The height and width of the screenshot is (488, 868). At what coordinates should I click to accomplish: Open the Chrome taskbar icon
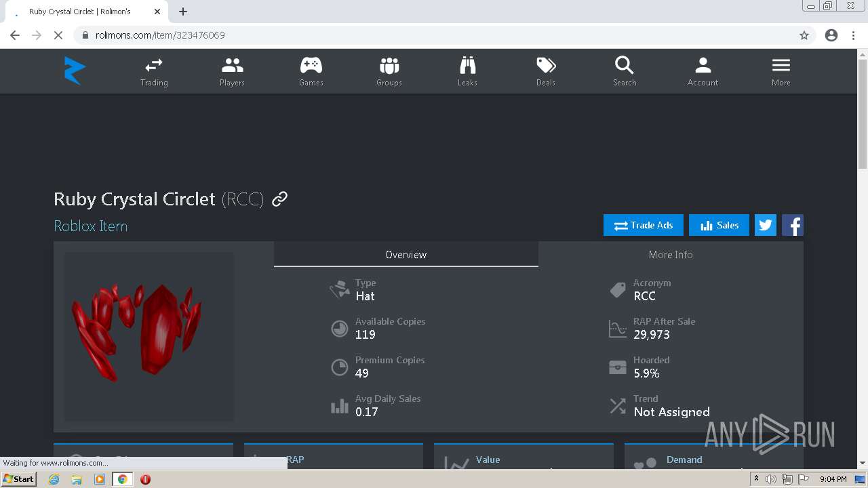[122, 479]
